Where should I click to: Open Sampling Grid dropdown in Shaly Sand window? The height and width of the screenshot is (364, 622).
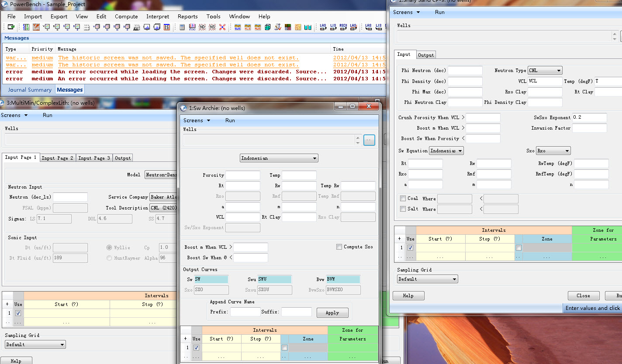pos(428,279)
